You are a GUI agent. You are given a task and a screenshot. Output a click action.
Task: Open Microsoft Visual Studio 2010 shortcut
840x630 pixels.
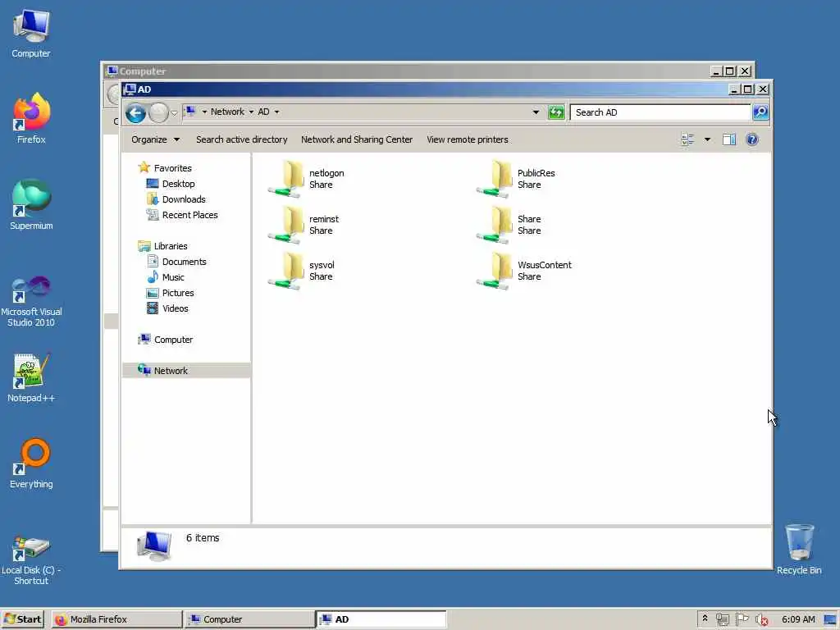tap(31, 301)
